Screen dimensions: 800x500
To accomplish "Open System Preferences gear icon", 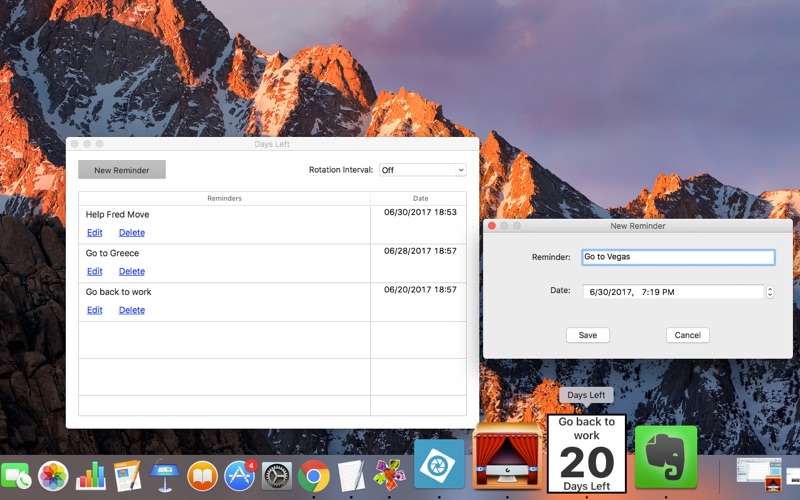I will point(277,476).
